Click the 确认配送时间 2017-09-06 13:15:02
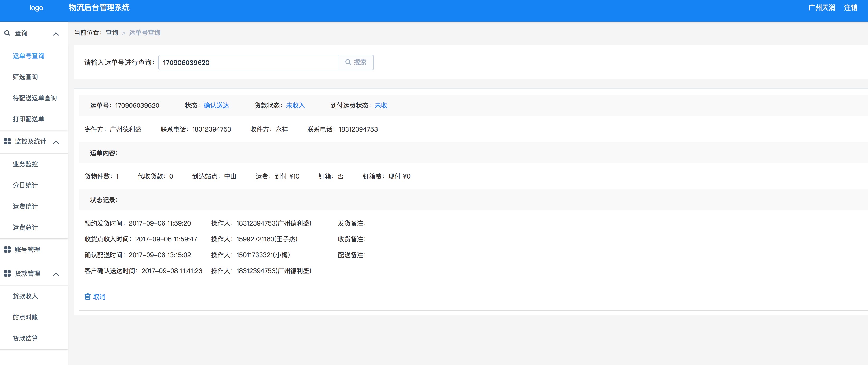This screenshot has height=365, width=868. pos(138,255)
